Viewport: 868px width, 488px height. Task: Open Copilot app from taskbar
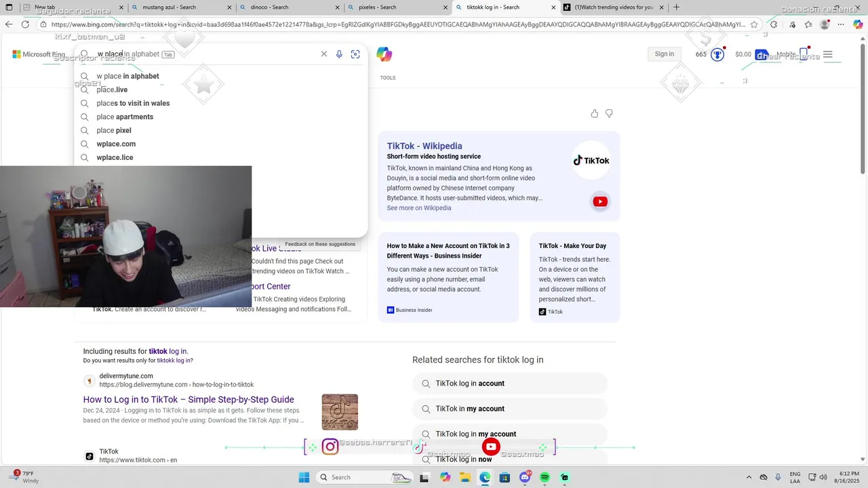(x=445, y=477)
